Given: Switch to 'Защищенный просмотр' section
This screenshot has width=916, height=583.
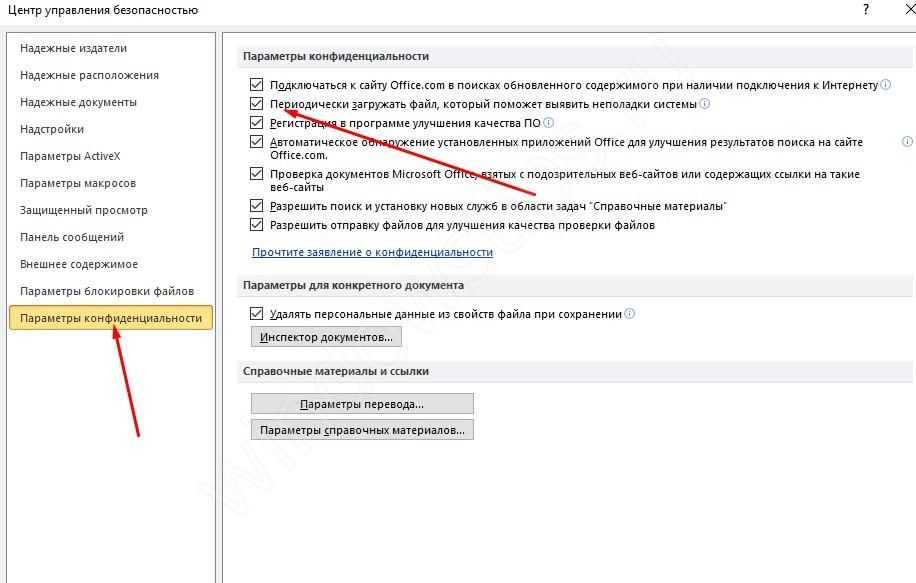Looking at the screenshot, I should [x=84, y=210].
